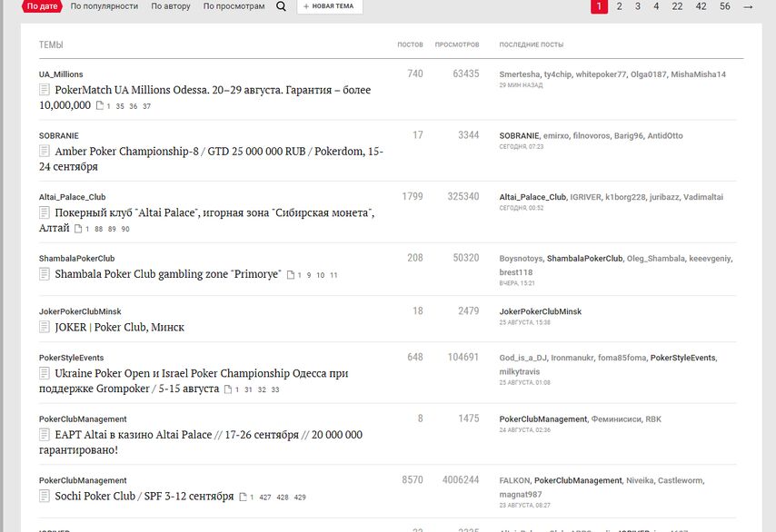The width and height of the screenshot is (776, 532).
Task: View PokerStyleEvents topic author profile
Action: (71, 358)
